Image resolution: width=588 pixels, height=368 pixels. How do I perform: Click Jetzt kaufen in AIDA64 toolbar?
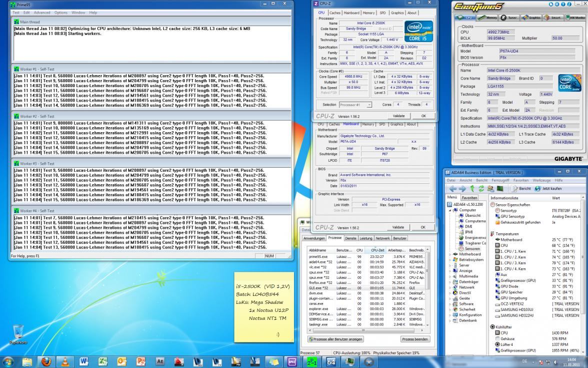pos(548,188)
